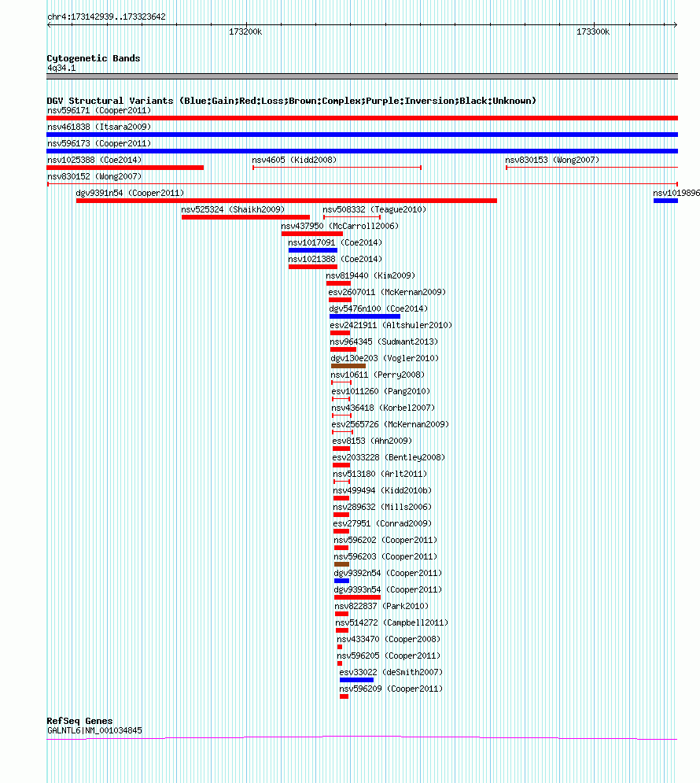
Task: Click the nsv830152 (Wong2007) label
Action: coord(94,176)
